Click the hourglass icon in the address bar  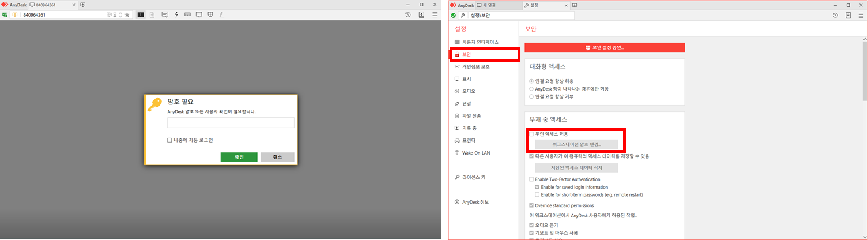click(115, 15)
